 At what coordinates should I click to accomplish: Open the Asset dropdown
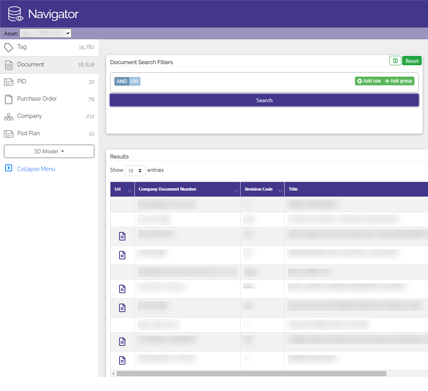coord(46,33)
